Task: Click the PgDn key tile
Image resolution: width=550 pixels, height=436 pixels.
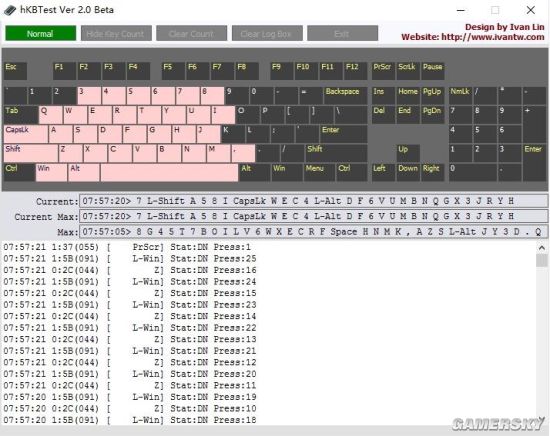Action: click(x=433, y=115)
